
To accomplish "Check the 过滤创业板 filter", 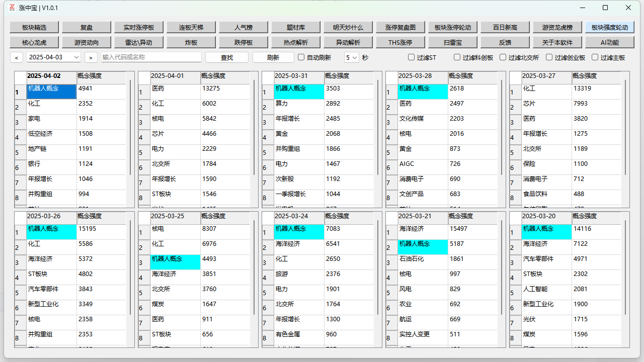I will point(549,57).
